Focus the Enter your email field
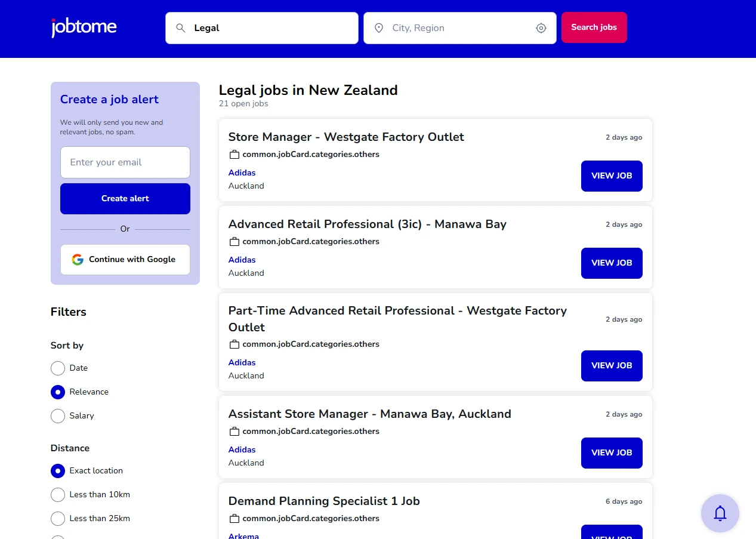The height and width of the screenshot is (539, 756). pyautogui.click(x=125, y=162)
